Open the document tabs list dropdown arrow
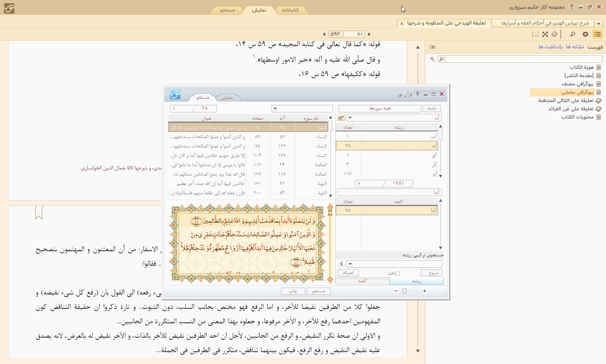 pyautogui.click(x=599, y=23)
